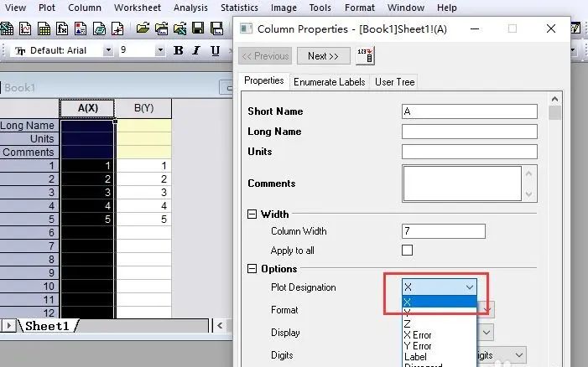Click the Column Width input field

tap(444, 231)
